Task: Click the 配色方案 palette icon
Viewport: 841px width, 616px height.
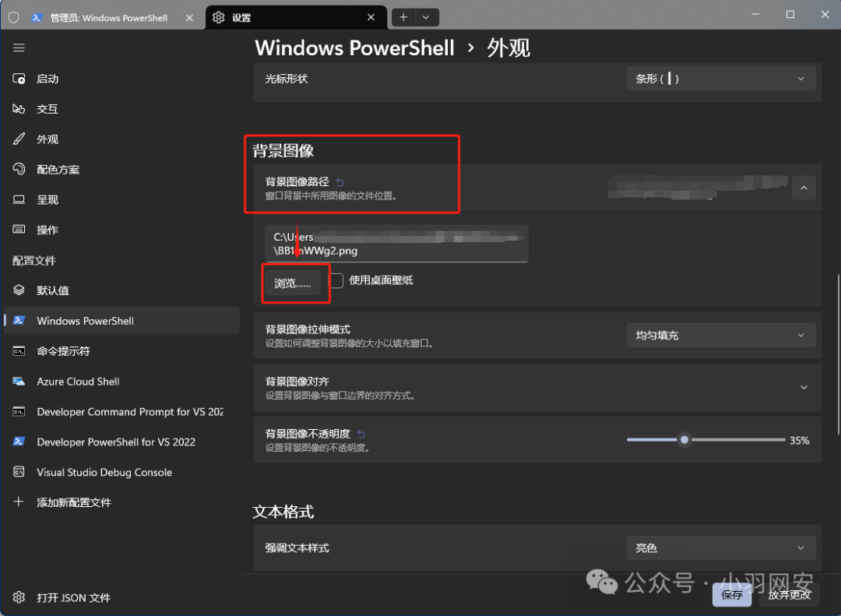Action: 19,169
